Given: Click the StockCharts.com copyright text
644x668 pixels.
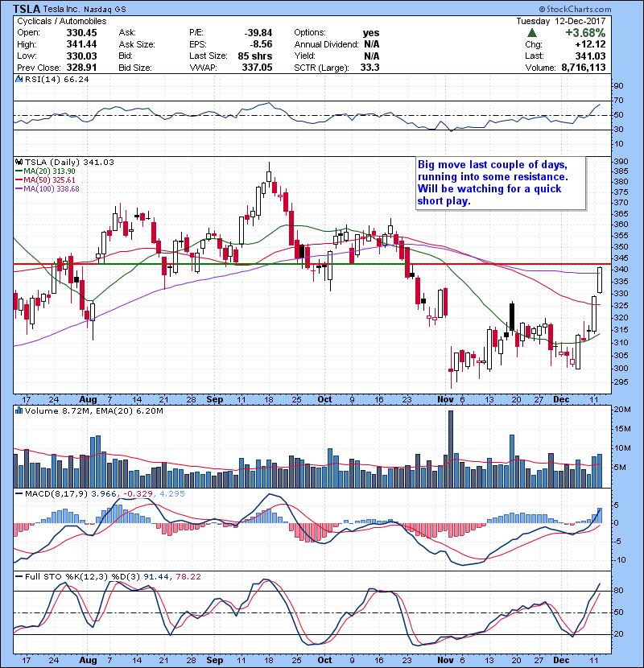Looking at the screenshot, I should point(575,9).
